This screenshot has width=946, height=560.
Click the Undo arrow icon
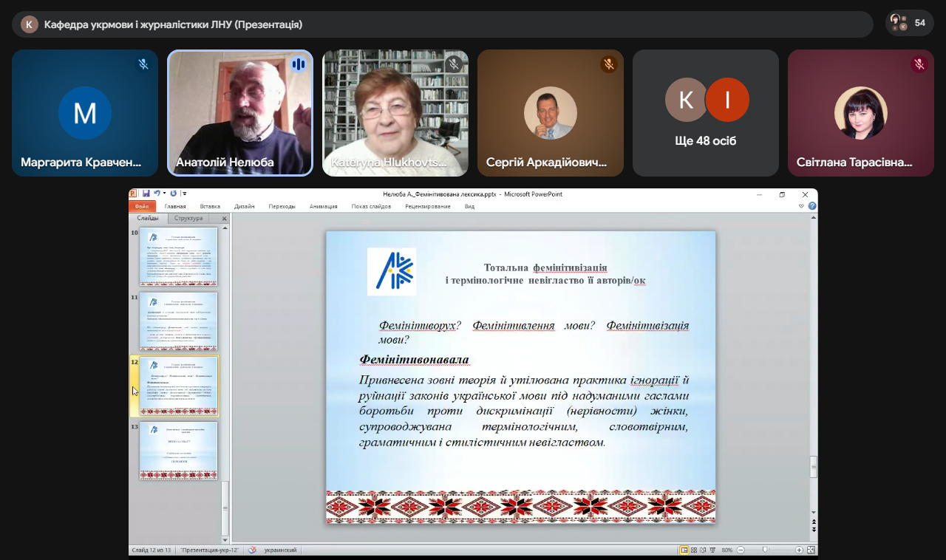tap(157, 193)
